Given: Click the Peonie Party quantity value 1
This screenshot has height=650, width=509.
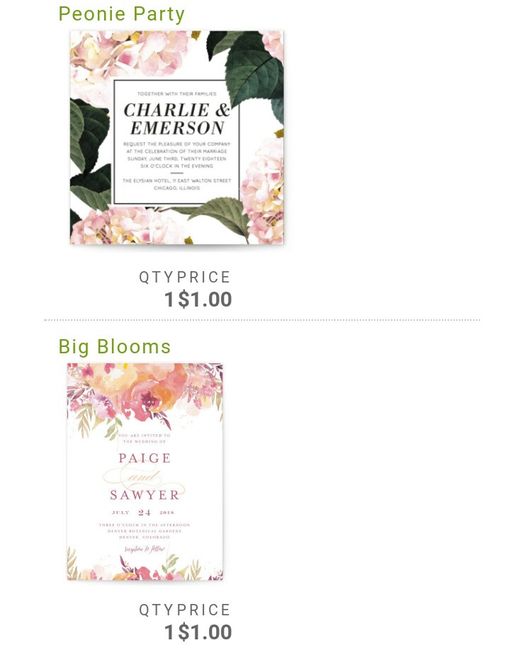Looking at the screenshot, I should [x=170, y=299].
